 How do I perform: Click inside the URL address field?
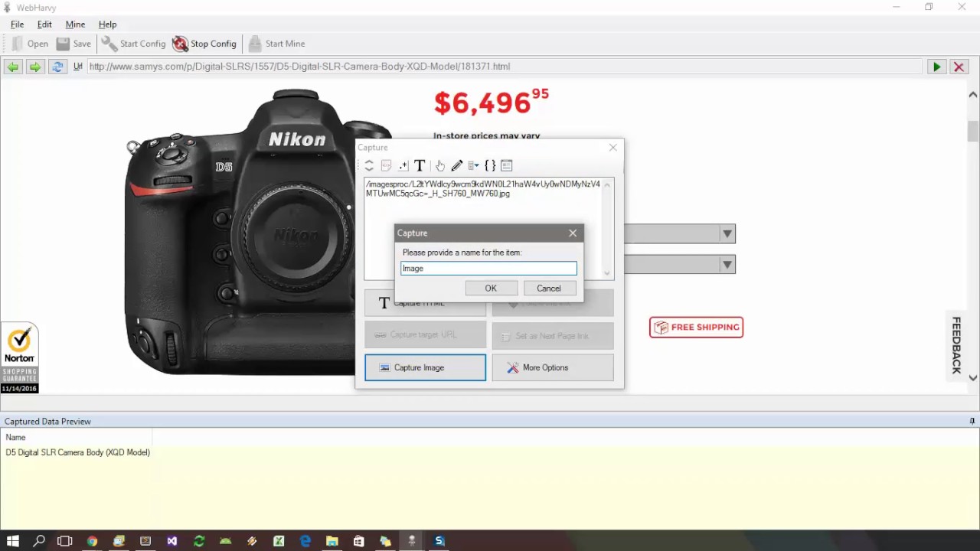click(504, 67)
